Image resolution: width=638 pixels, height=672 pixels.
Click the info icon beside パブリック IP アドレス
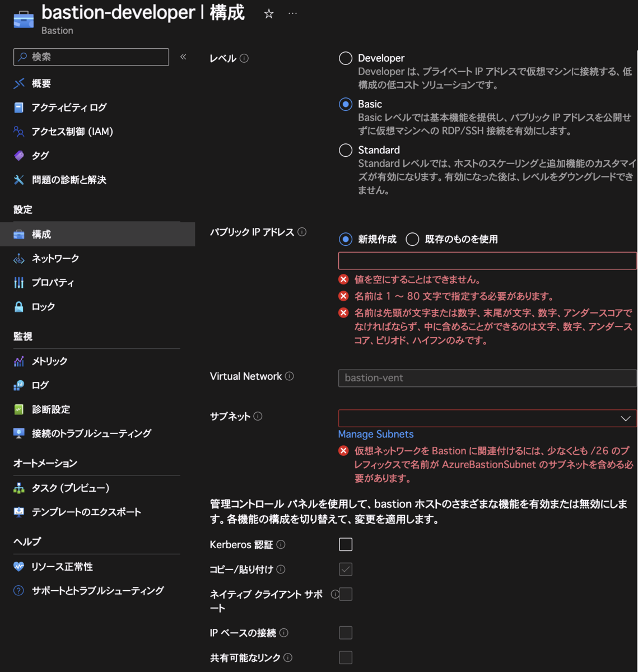pos(302,232)
